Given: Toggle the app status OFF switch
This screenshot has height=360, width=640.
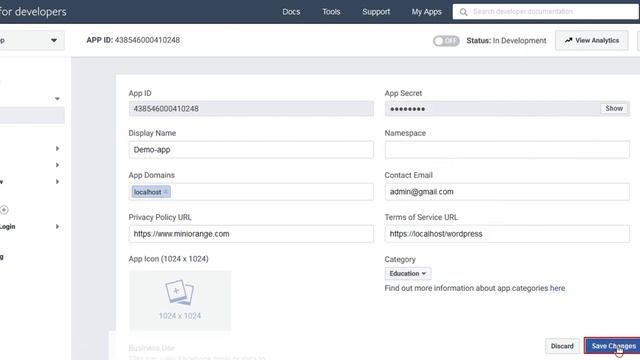Looking at the screenshot, I should pos(446,41).
